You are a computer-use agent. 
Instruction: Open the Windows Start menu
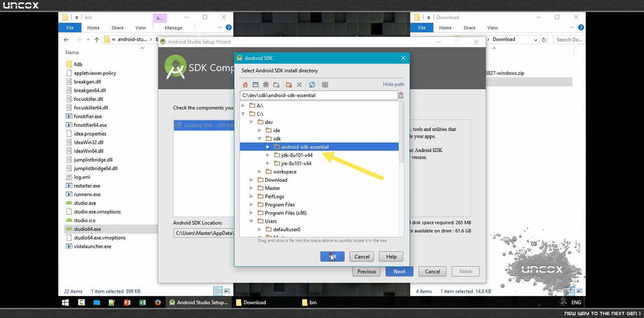[x=66, y=302]
